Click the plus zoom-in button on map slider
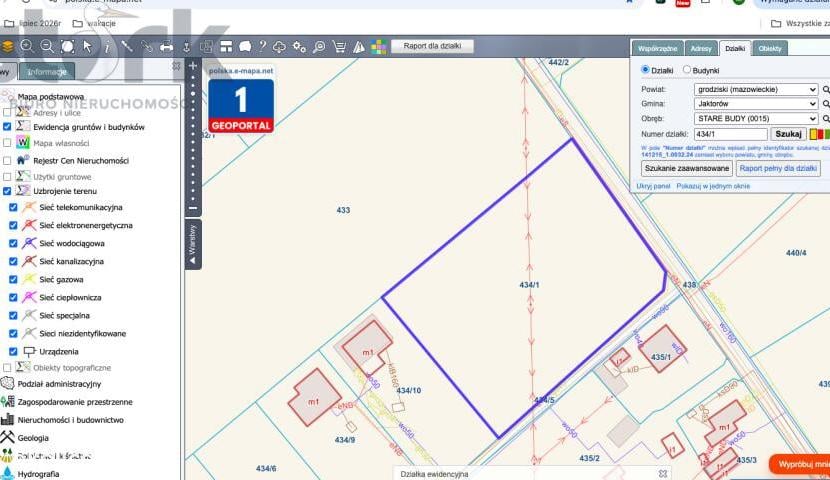830x480 pixels. coord(193,66)
